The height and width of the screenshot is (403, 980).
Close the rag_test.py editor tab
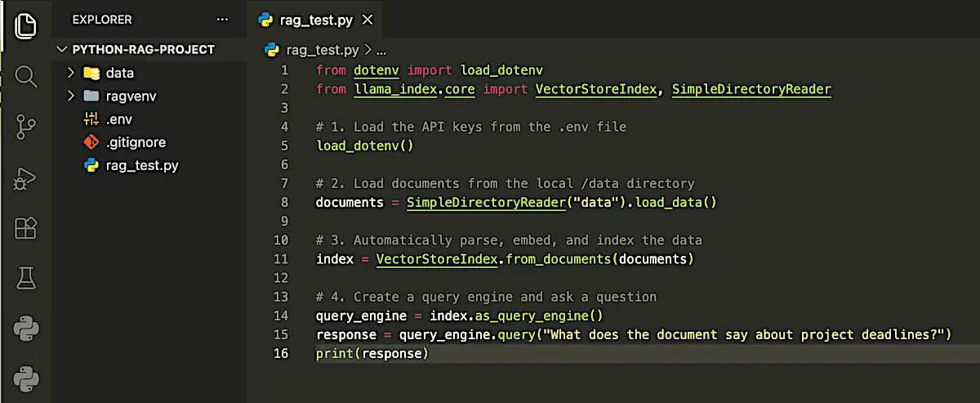coord(367,20)
